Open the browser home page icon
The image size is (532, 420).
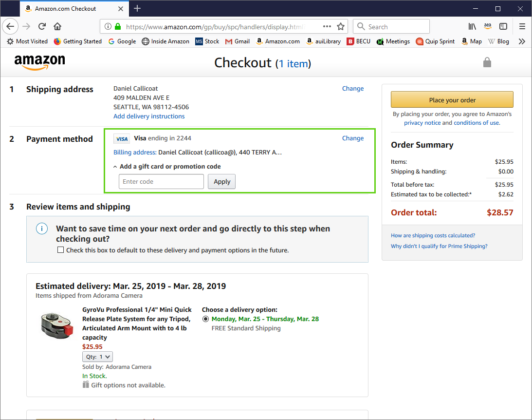[58, 26]
